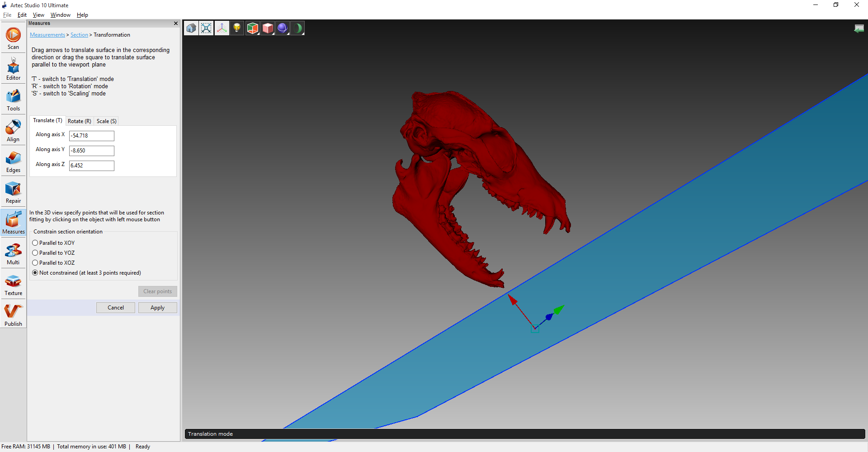
Task: Select Parallel to XOZ option
Action: (x=35, y=263)
